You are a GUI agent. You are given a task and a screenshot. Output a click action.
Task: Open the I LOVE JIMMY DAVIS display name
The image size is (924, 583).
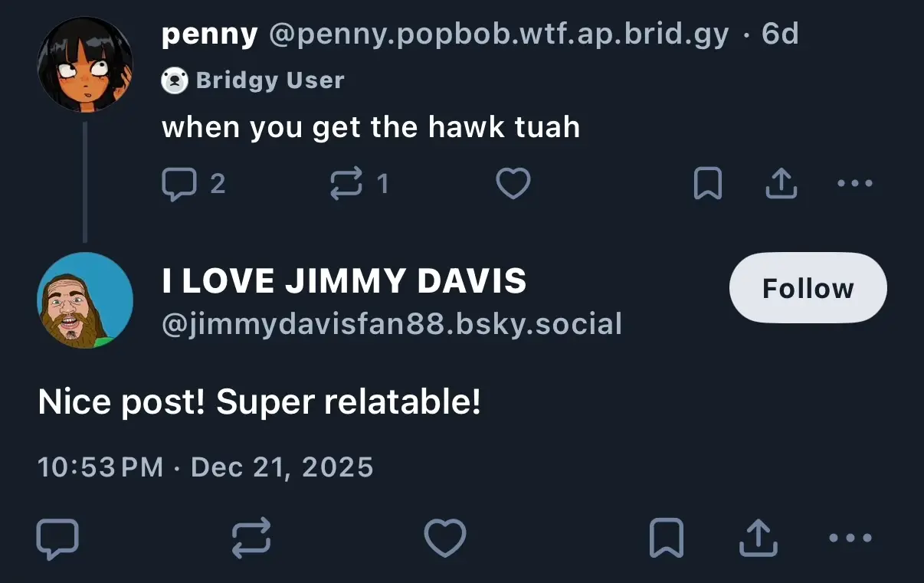[344, 281]
